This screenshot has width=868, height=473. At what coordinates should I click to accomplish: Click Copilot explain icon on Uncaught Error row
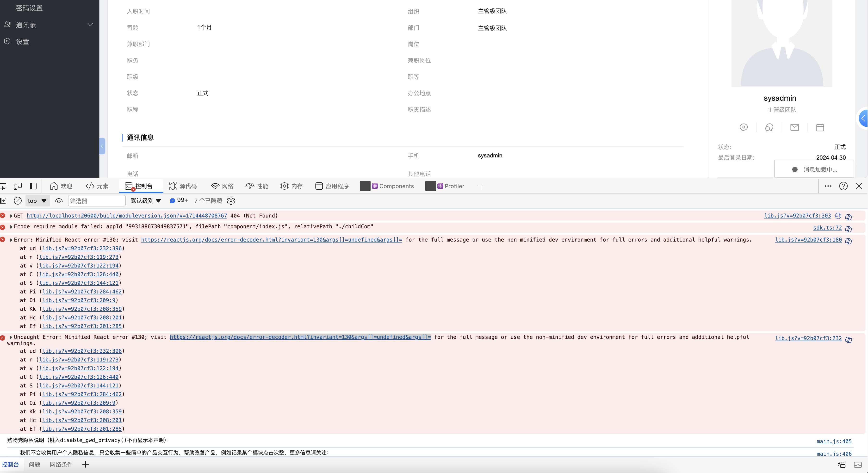click(849, 340)
